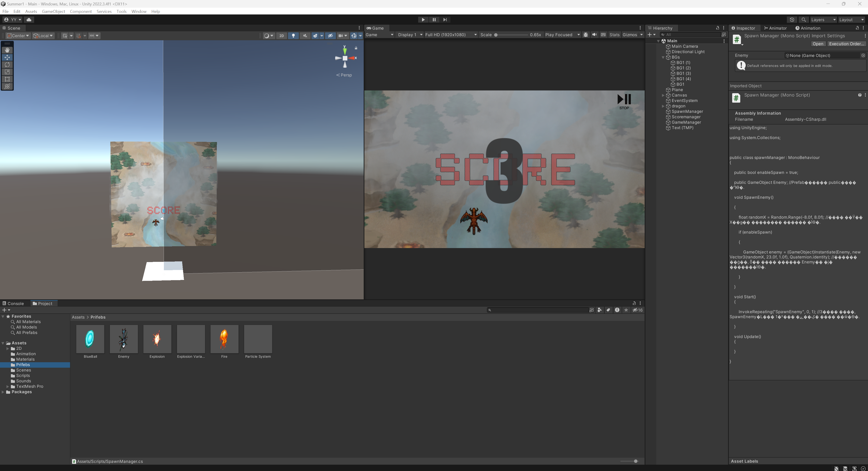
Task: Select the Rotate tool
Action: click(7, 65)
